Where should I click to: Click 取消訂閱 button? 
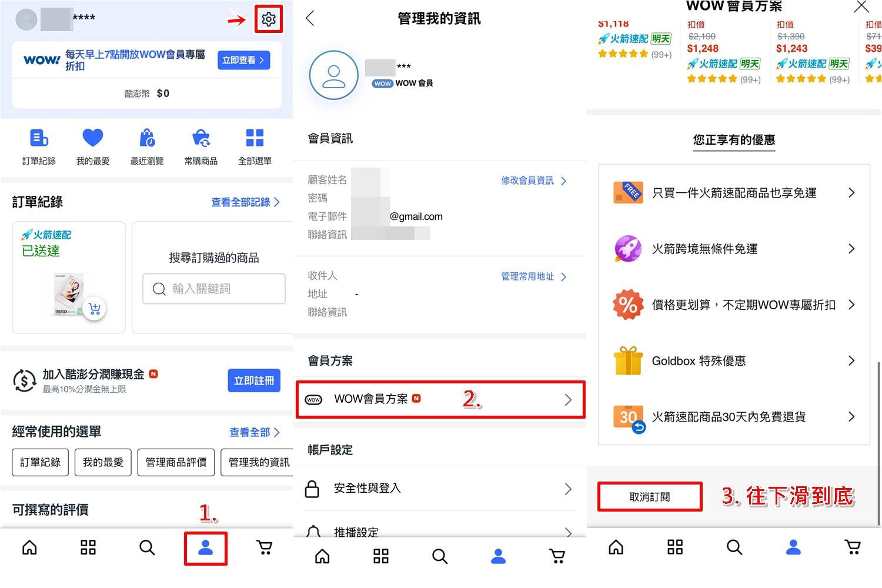pos(650,497)
